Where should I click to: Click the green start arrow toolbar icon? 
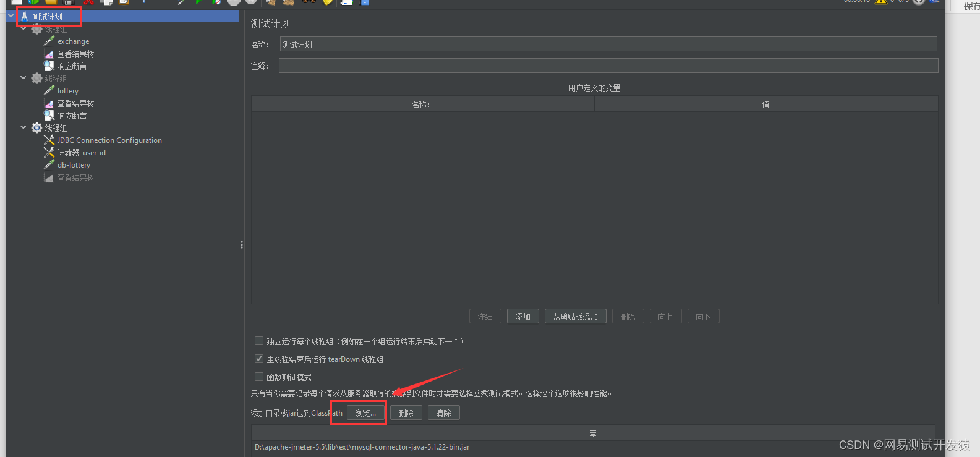(199, 2)
